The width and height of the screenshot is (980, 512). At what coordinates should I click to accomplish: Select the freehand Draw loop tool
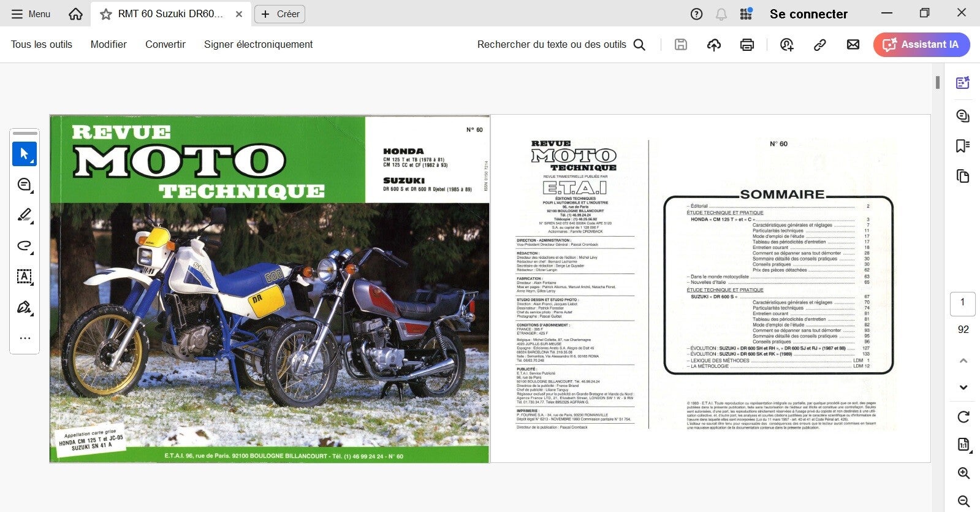pyautogui.click(x=25, y=246)
